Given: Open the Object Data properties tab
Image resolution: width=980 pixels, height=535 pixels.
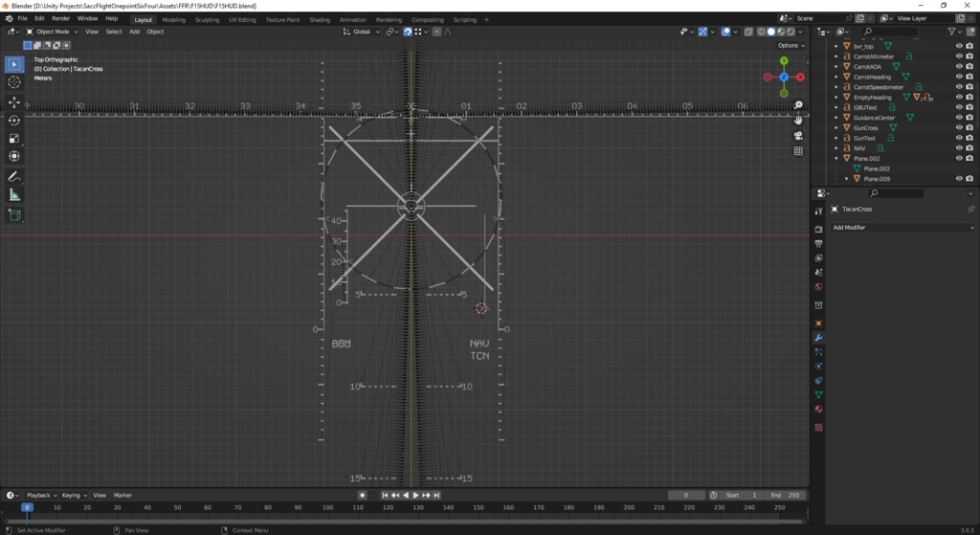Looking at the screenshot, I should (x=819, y=395).
